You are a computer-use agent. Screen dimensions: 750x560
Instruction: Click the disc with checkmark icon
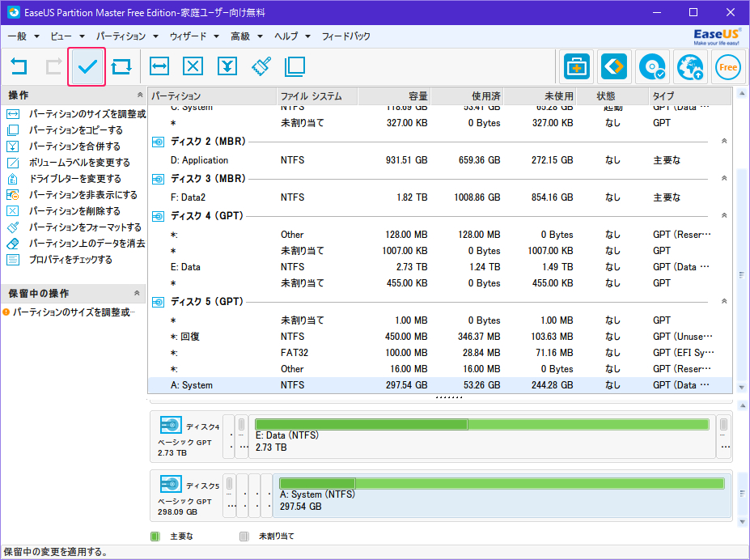pos(652,67)
